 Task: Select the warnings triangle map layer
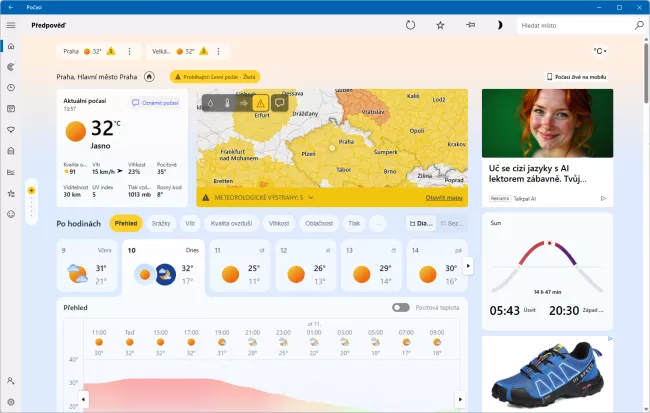261,103
